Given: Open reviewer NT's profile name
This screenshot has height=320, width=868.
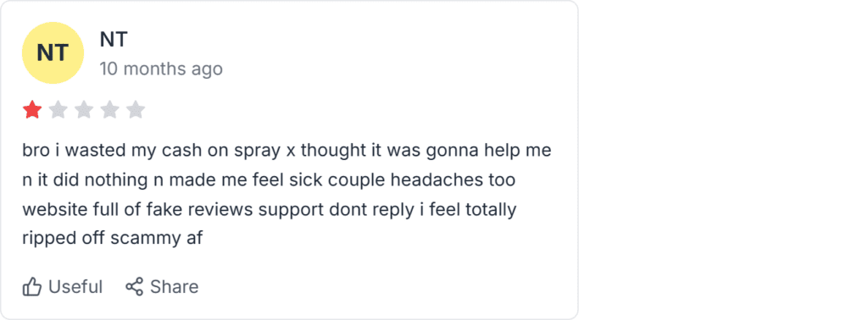Looking at the screenshot, I should coord(114,39).
